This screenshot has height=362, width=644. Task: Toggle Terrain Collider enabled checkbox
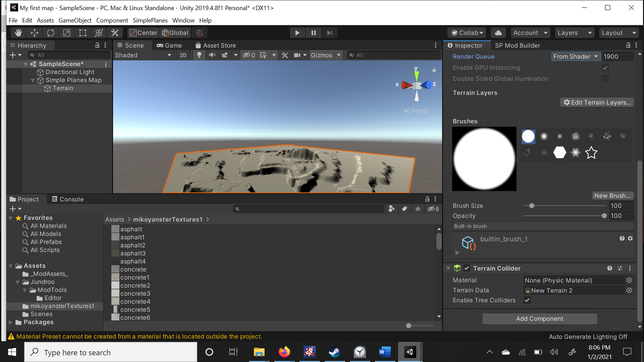(x=467, y=268)
